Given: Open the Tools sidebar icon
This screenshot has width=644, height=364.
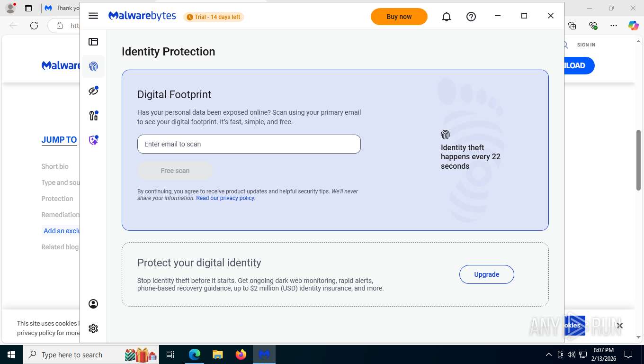Looking at the screenshot, I should (93, 115).
